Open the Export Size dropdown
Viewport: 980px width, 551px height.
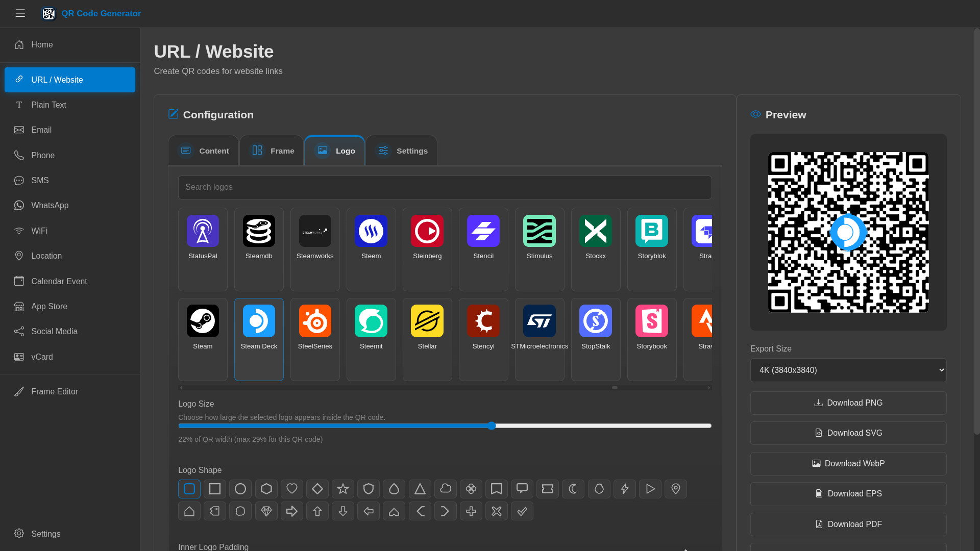[x=848, y=370]
